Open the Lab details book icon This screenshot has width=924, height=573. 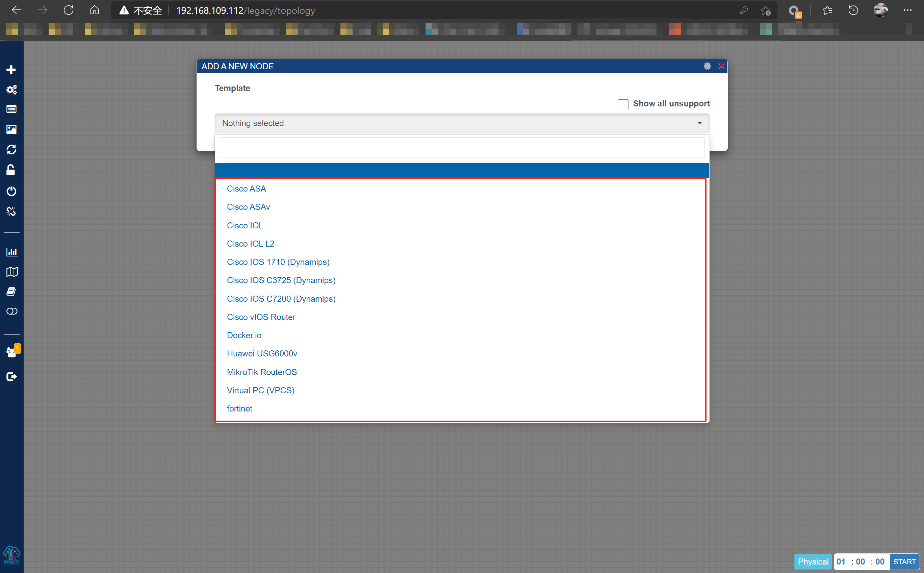click(x=11, y=292)
